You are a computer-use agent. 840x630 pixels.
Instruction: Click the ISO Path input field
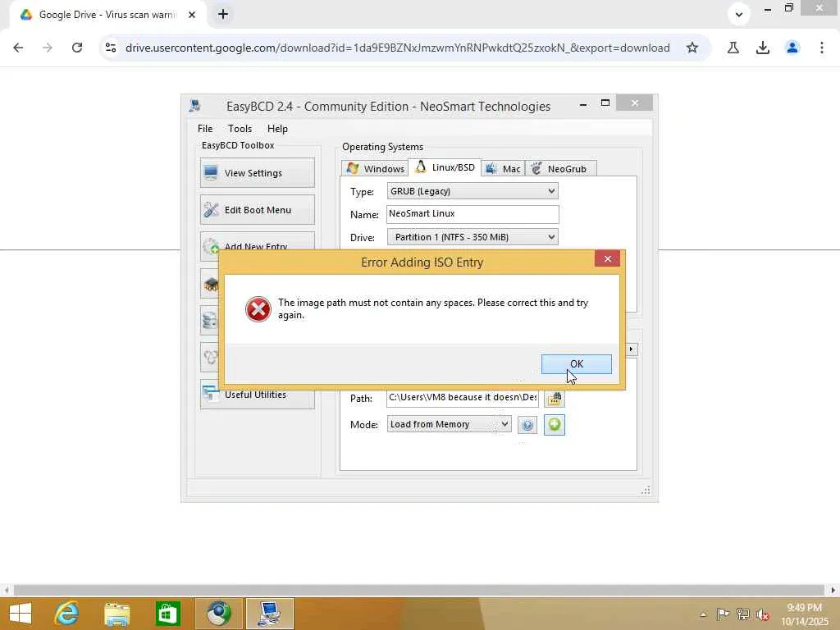pos(463,398)
